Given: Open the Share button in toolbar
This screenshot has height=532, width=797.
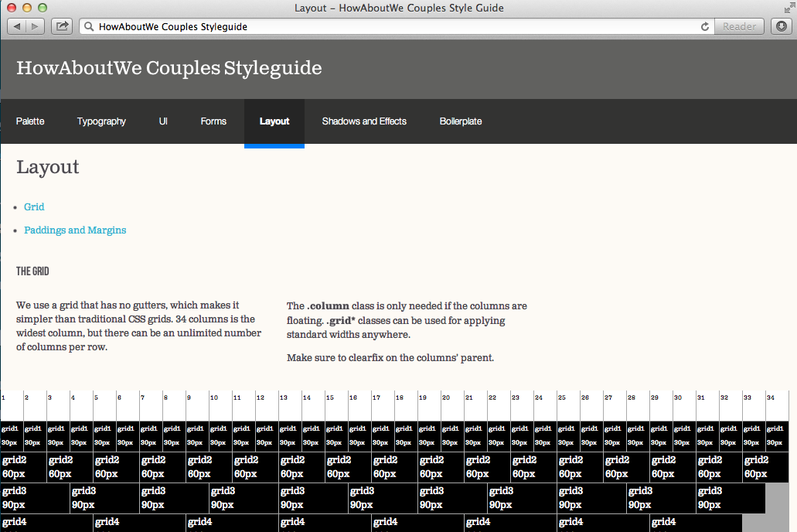Looking at the screenshot, I should pos(62,26).
